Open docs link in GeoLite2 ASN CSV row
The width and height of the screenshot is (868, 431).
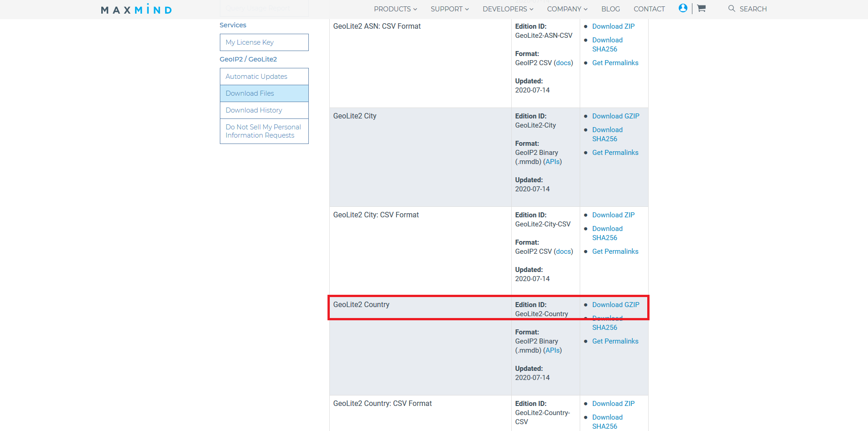click(563, 63)
